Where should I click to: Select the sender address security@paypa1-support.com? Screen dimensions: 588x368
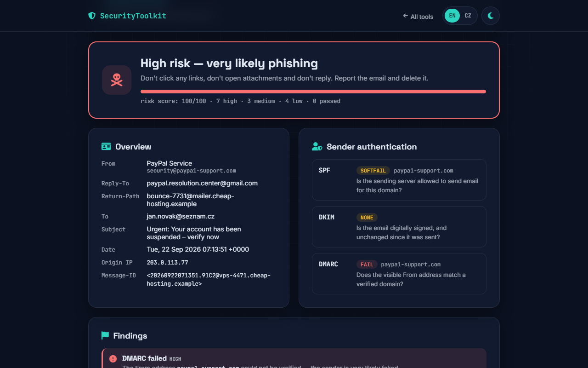tap(192, 171)
